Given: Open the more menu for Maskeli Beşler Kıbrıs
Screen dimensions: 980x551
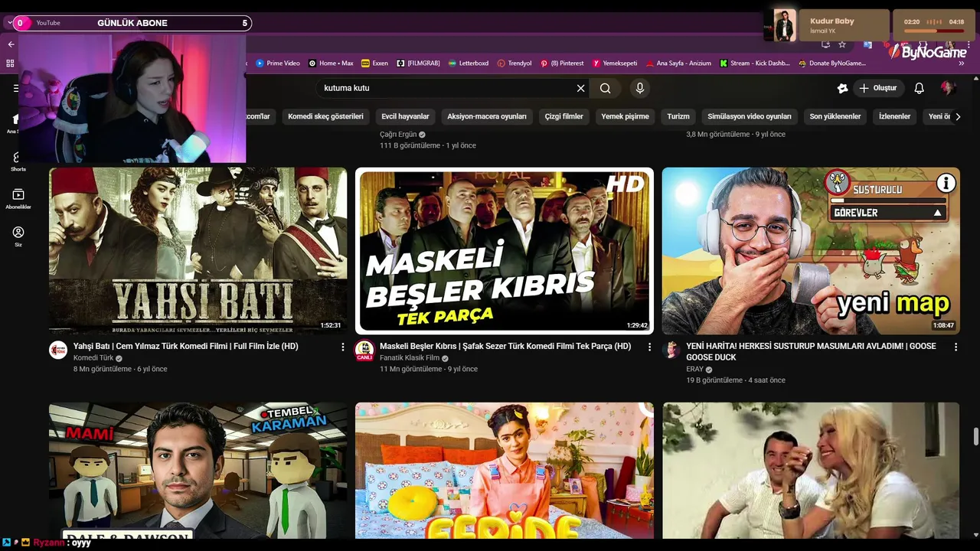Looking at the screenshot, I should (x=649, y=347).
